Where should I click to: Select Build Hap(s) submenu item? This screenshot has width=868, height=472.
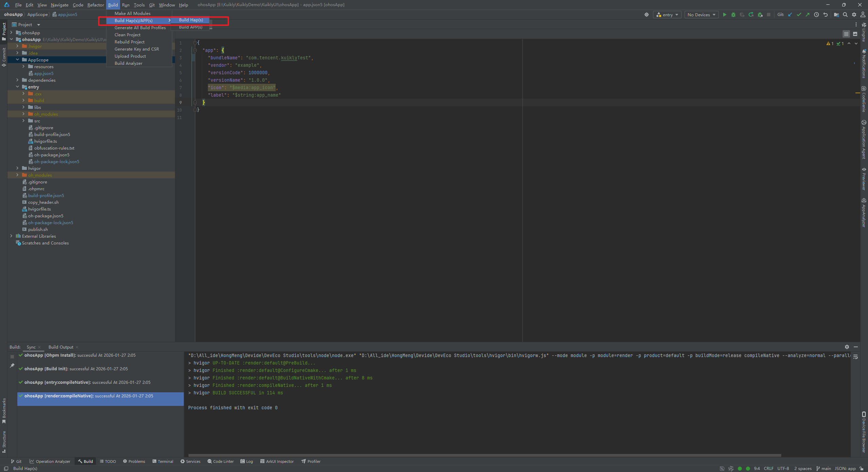(x=191, y=20)
